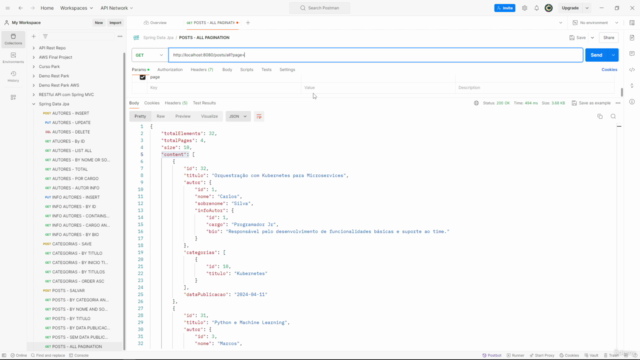Select the Visualize response view
640x360 pixels.
pyautogui.click(x=209, y=116)
